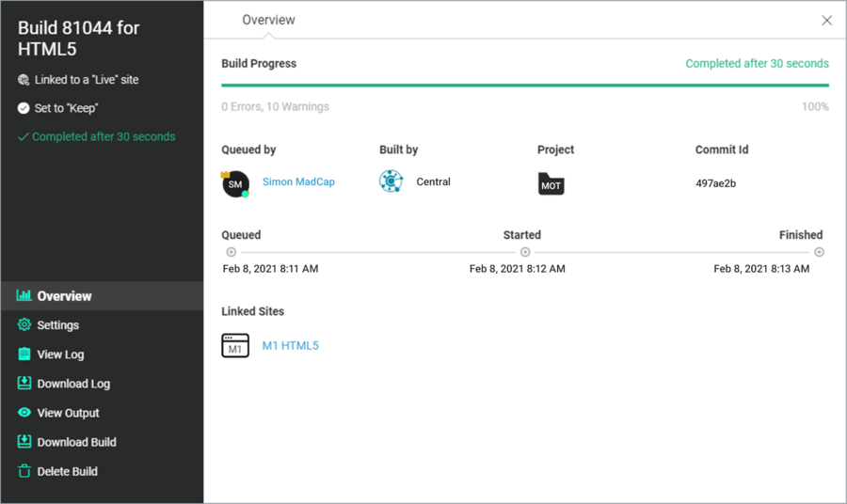Click the green Completed after 30 seconds status on the right
The width and height of the screenshot is (847, 504).
tap(757, 64)
